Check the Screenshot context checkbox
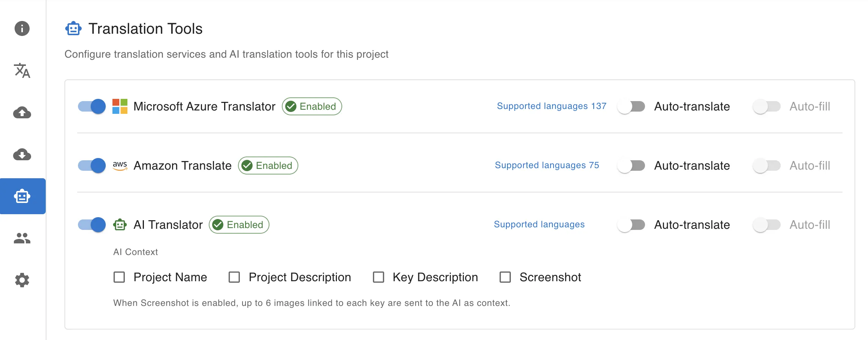Screen dimensions: 868x340 pos(505,277)
